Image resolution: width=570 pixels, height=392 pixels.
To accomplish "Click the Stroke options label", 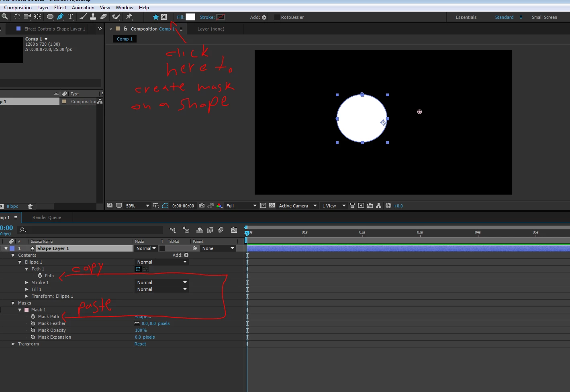I will (x=207, y=17).
